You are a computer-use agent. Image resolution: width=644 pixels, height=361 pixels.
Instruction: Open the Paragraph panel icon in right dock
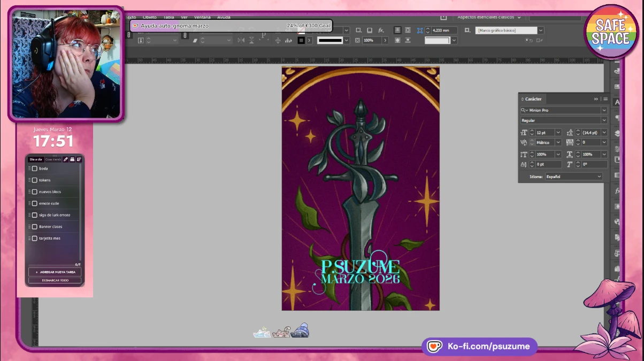617,118
